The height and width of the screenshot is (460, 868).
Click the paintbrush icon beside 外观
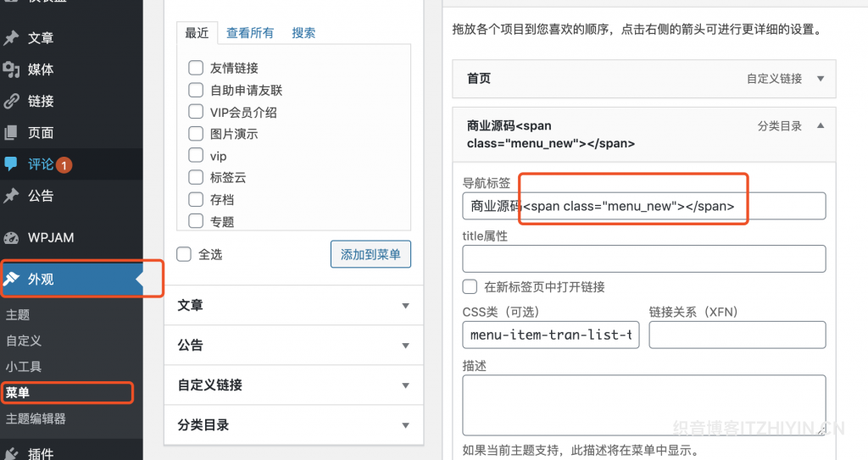tap(12, 279)
